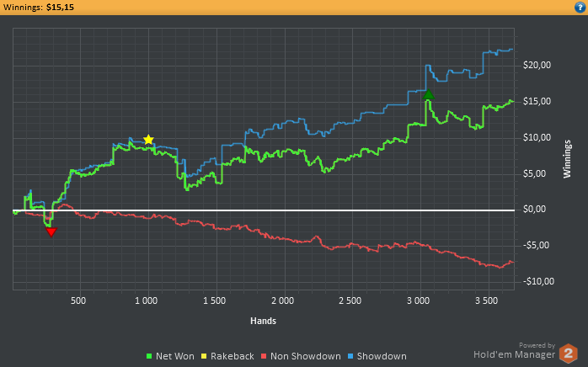Image resolution: width=588 pixels, height=367 pixels.
Task: Open the help question mark icon
Action: tap(580, 7)
